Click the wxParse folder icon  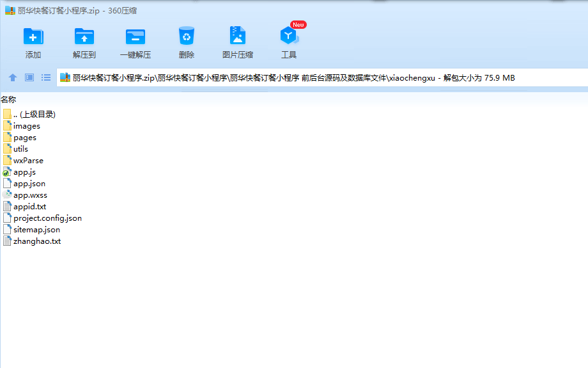(7, 160)
